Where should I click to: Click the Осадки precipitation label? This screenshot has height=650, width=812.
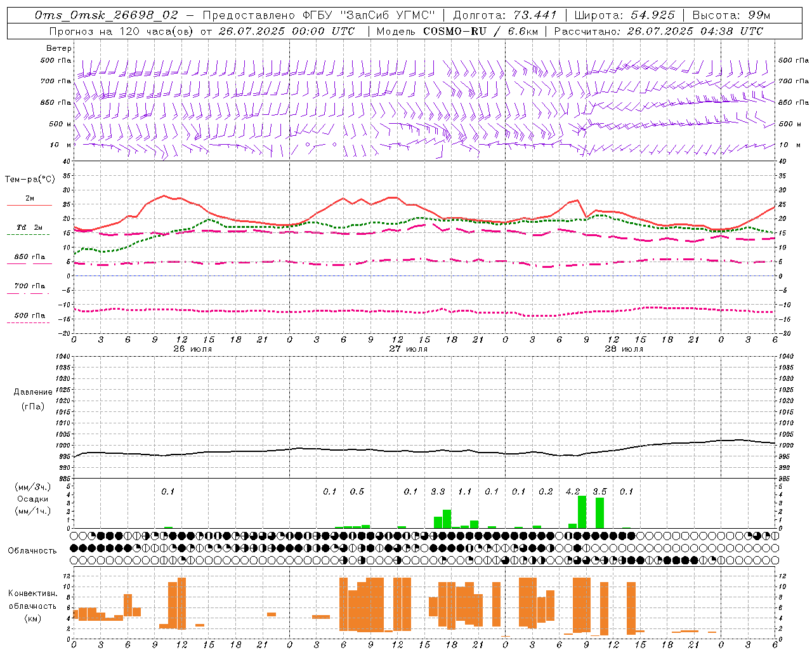click(x=32, y=499)
